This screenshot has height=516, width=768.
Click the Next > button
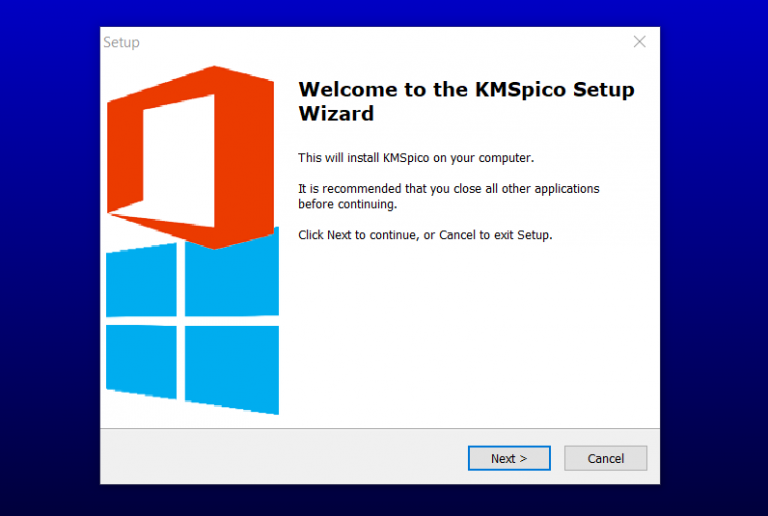click(509, 458)
